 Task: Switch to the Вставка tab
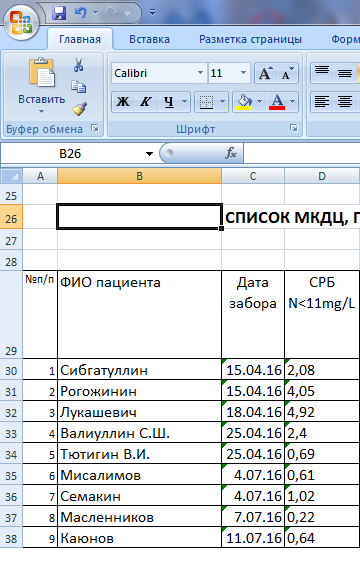[x=149, y=39]
